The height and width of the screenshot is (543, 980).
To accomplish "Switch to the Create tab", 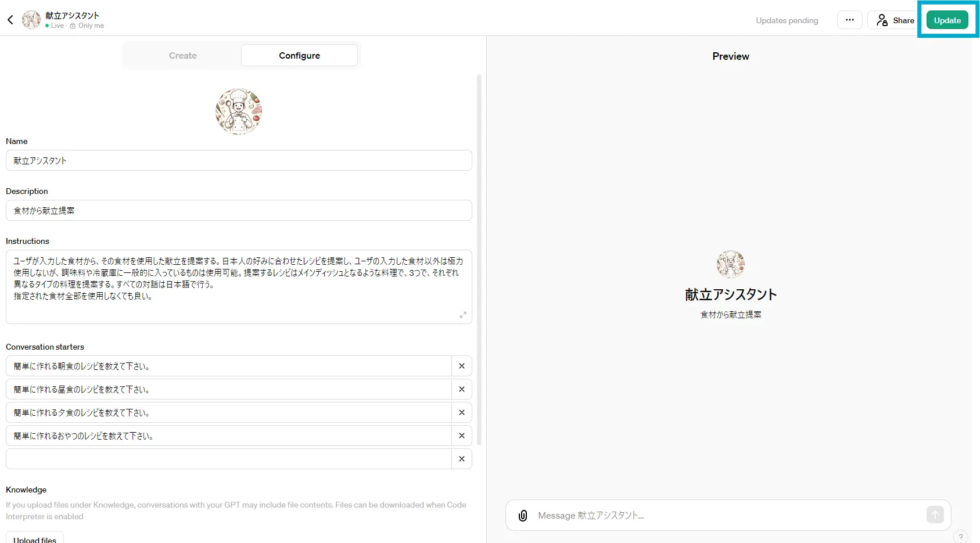I will 182,55.
